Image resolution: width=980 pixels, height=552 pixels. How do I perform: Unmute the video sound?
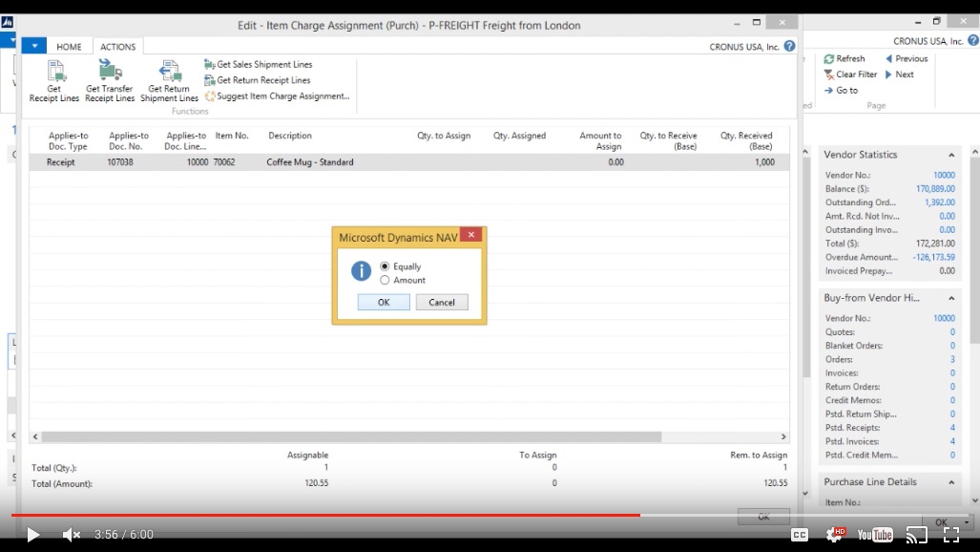click(72, 535)
